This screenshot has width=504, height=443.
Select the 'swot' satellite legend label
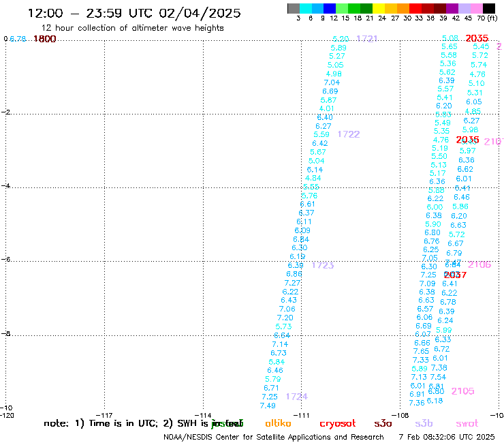[467, 423]
